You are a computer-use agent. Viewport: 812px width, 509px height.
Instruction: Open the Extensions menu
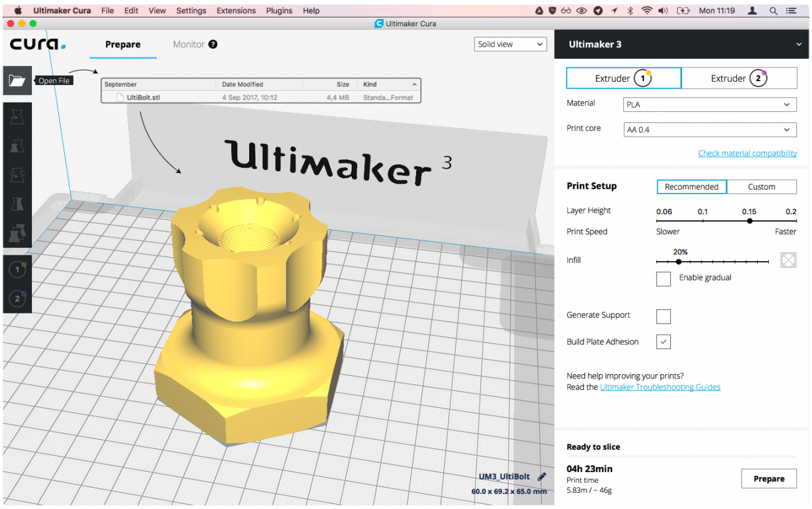[x=236, y=11]
